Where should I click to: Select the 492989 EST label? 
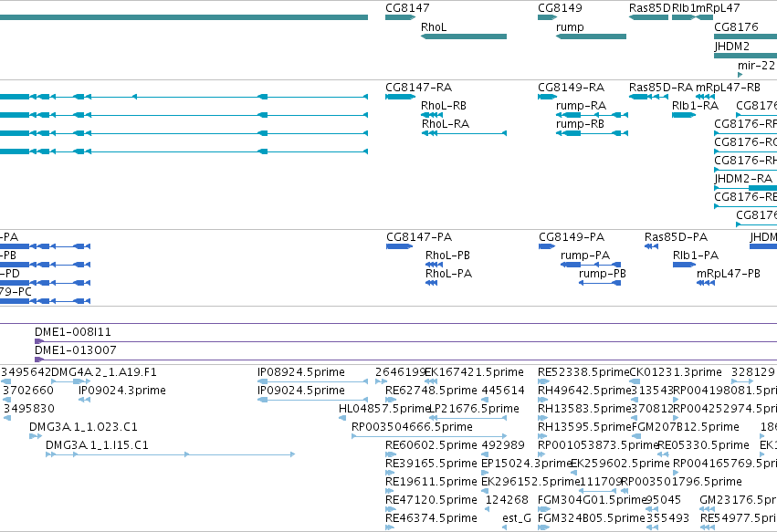503,445
